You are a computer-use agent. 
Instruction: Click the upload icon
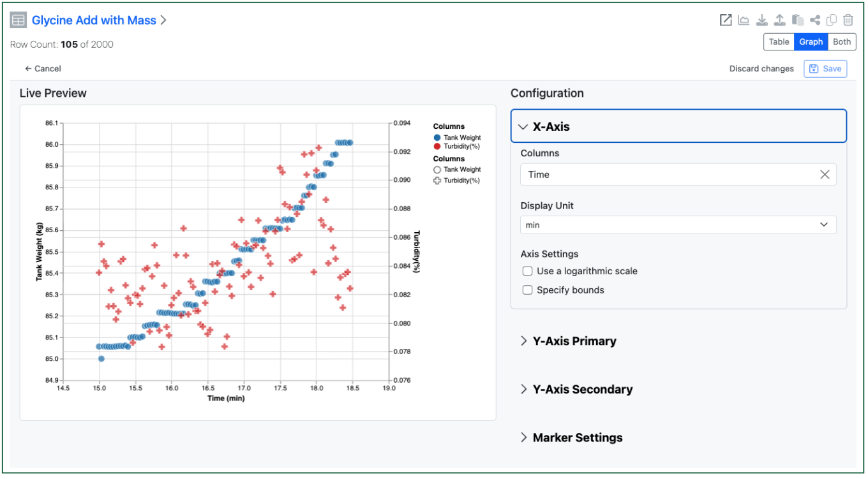click(779, 20)
